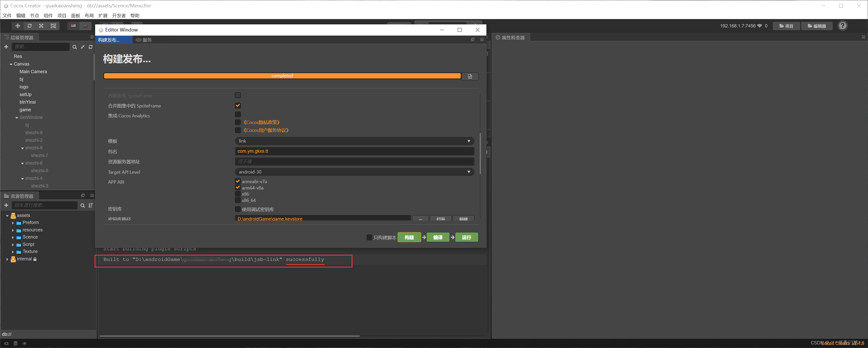Refresh the hierarchy panel tree
868x348 pixels.
[90, 47]
